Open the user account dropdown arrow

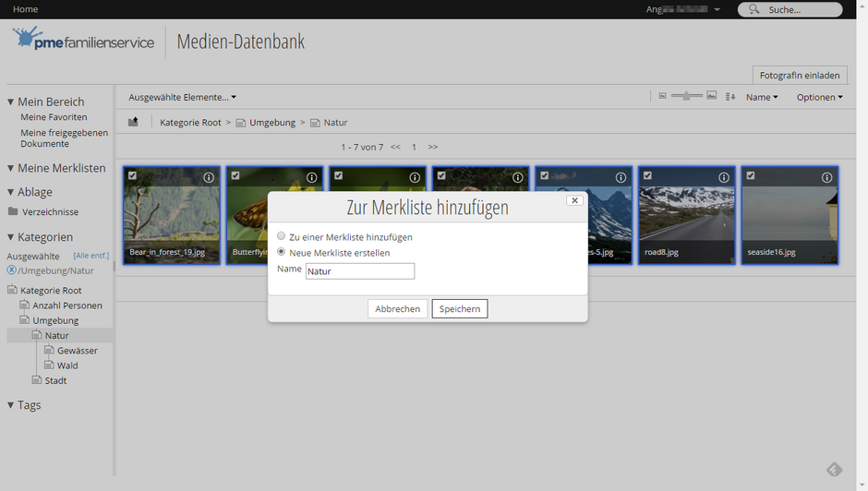point(717,9)
